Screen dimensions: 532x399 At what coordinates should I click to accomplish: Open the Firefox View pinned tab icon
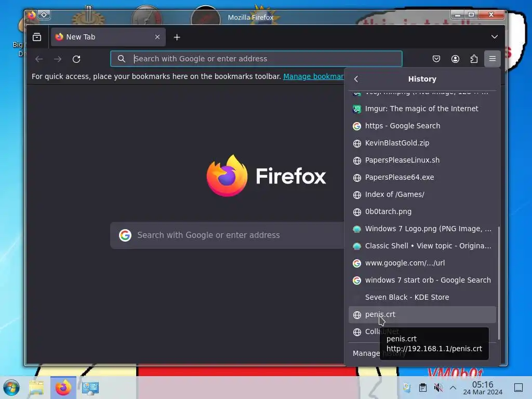point(37,37)
